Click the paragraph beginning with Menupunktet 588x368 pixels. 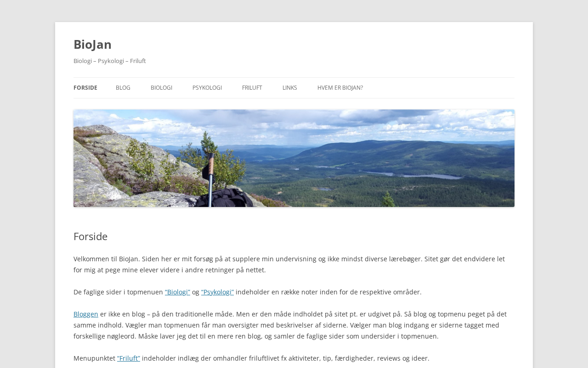pyautogui.click(x=251, y=358)
